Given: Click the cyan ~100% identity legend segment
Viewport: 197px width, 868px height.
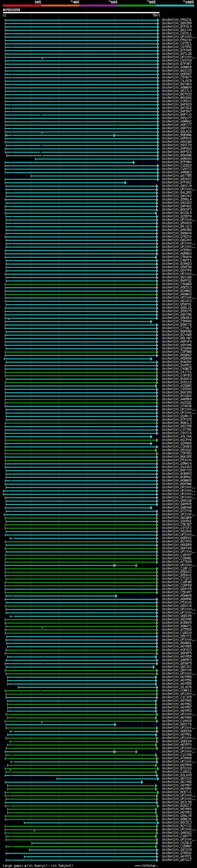Looking at the screenshot, I should 175,6.
